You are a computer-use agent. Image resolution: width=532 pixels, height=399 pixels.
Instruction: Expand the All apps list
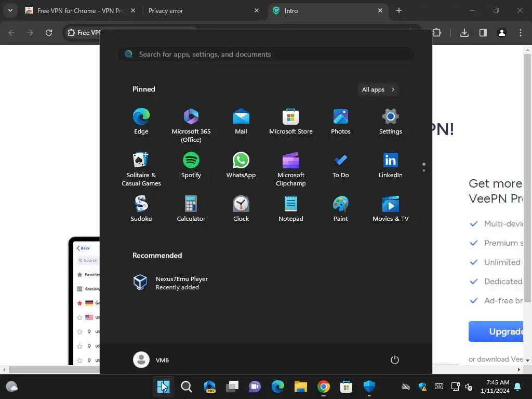coord(378,89)
